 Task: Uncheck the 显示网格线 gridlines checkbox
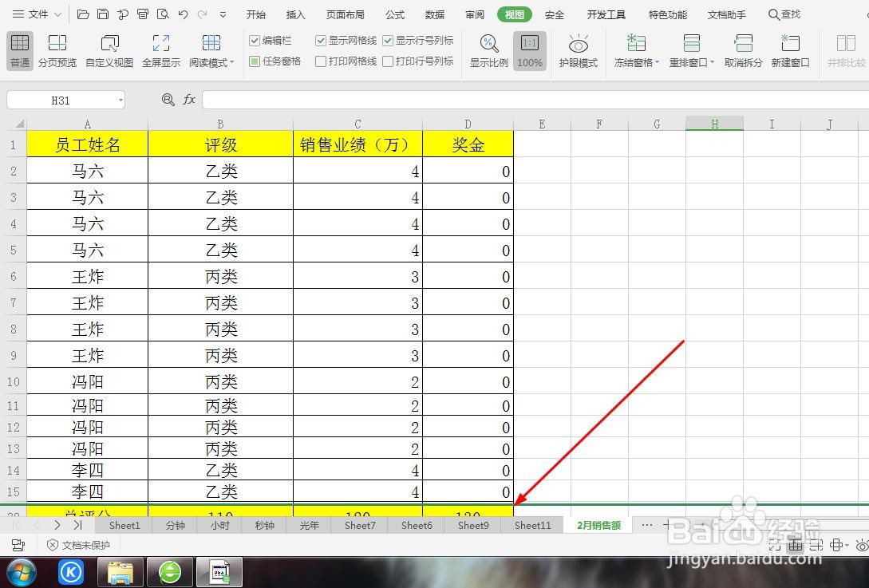pos(321,40)
